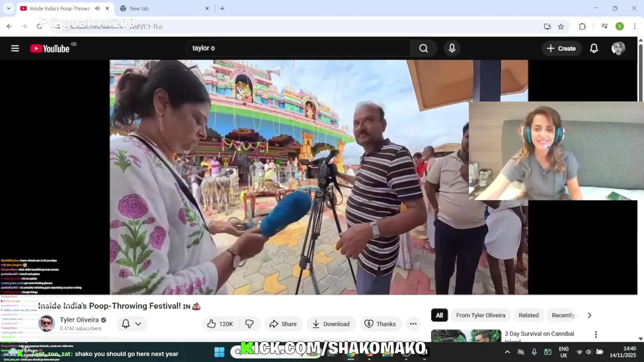Select the All filter chip
This screenshot has width=644, height=362.
coord(439,315)
